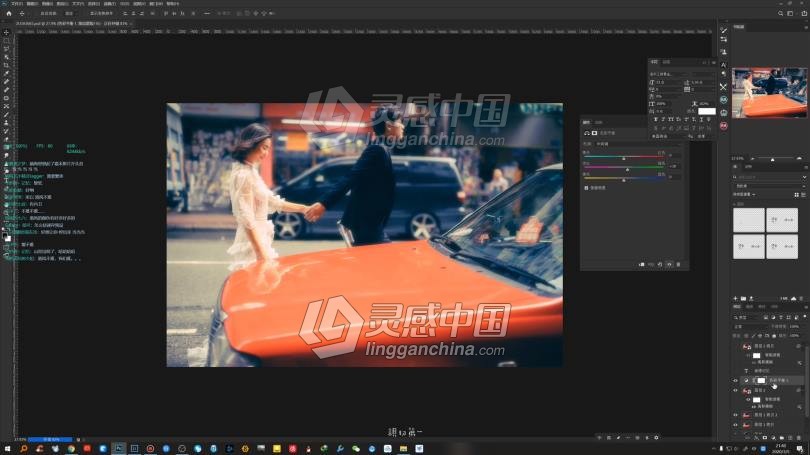810x455 pixels.
Task: Select the Quick Selection tool
Action: [7, 57]
